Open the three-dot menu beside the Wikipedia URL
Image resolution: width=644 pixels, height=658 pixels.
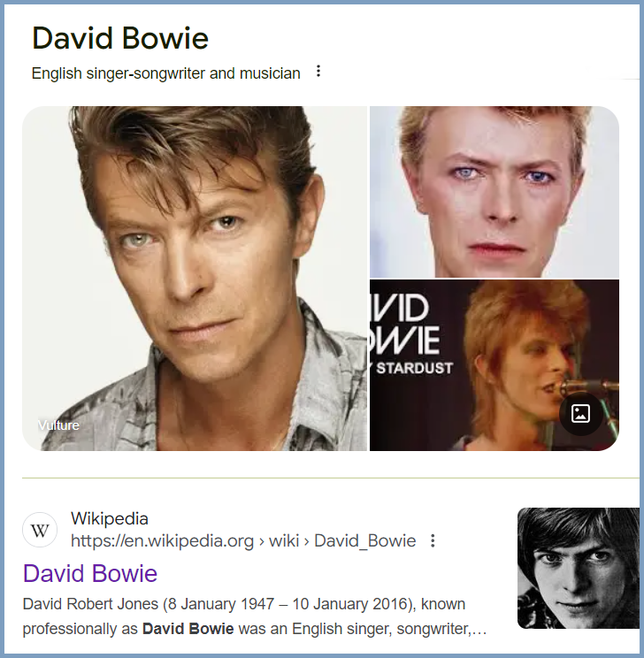coord(433,541)
